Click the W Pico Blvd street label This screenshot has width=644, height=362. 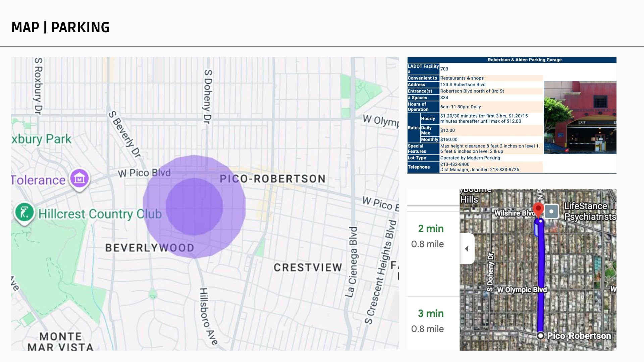(144, 173)
